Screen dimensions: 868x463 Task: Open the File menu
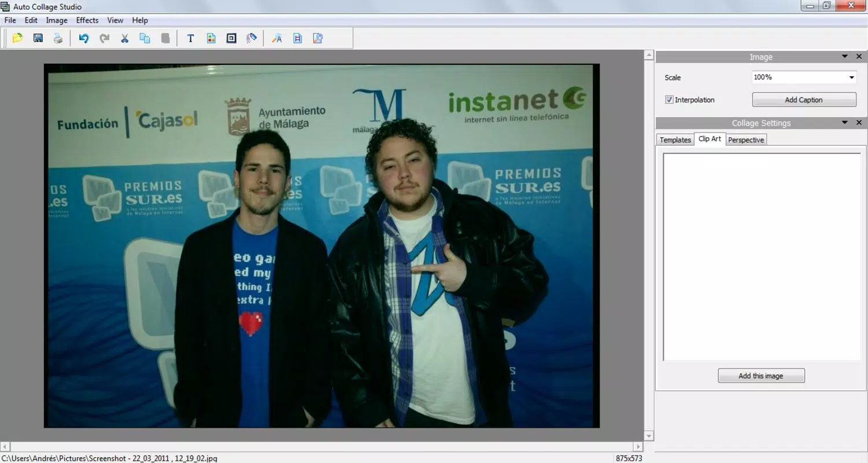pyautogui.click(x=10, y=20)
